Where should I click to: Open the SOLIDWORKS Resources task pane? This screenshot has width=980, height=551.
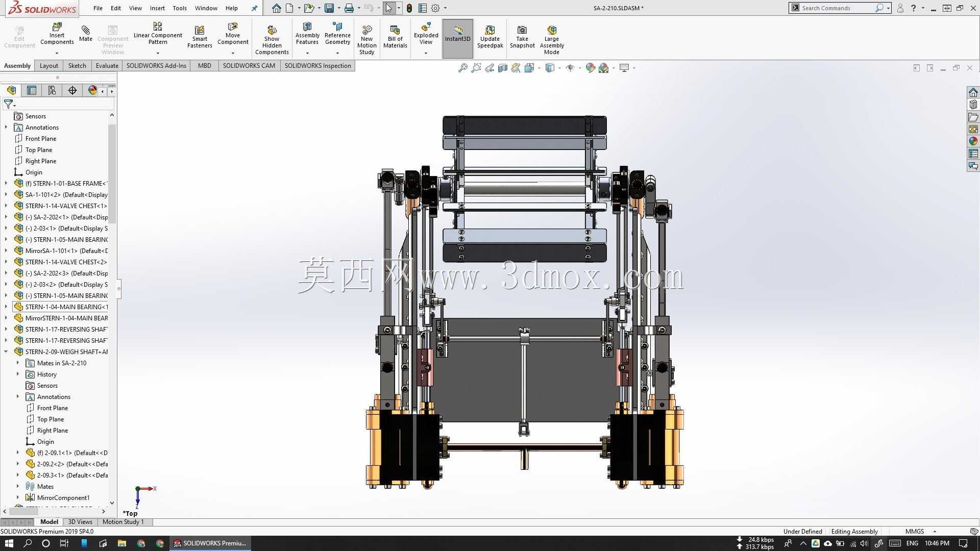click(973, 92)
